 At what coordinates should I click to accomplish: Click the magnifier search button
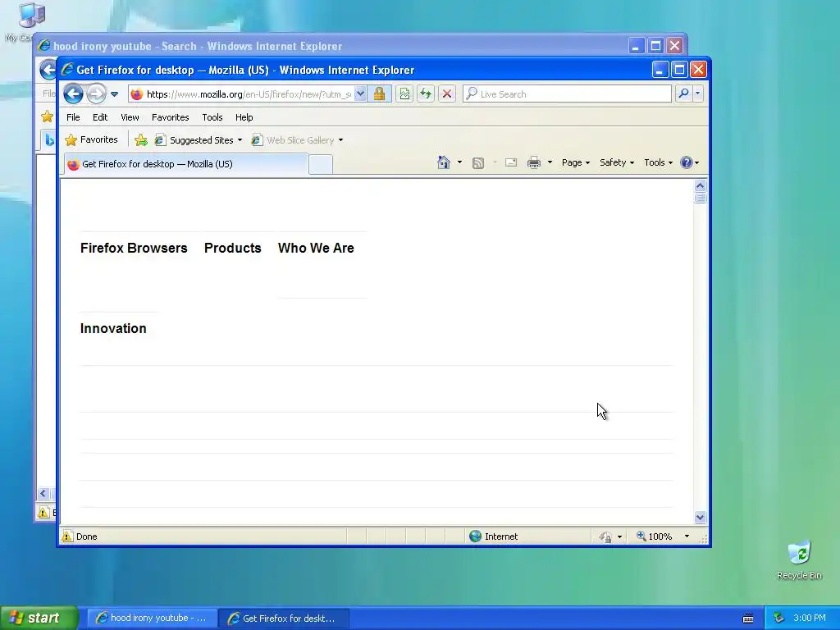click(683, 94)
